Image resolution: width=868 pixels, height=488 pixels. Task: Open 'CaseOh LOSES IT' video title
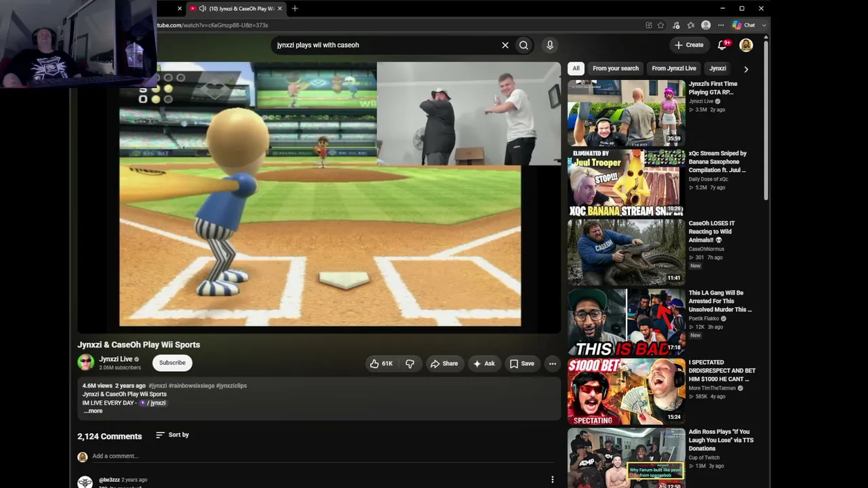(712, 232)
